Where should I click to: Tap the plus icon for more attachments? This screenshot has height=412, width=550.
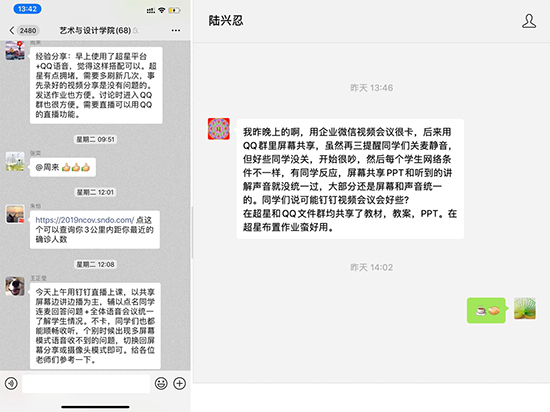coord(180,383)
